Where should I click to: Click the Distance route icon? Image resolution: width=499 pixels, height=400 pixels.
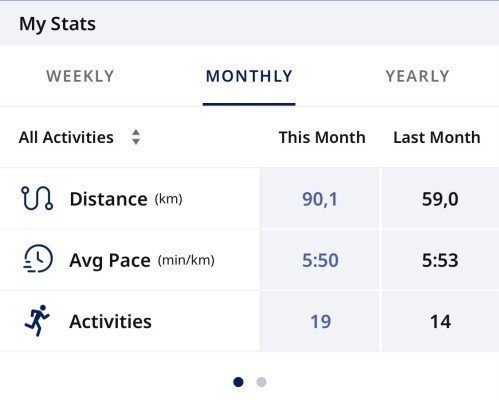tap(37, 198)
